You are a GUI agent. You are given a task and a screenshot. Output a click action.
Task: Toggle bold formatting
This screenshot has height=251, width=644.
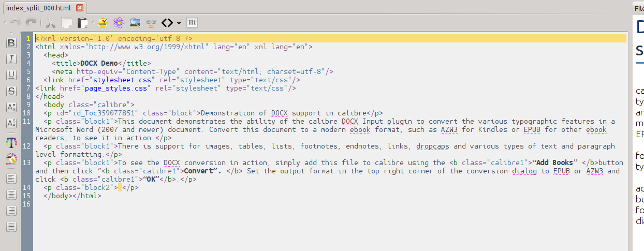pos(11,43)
